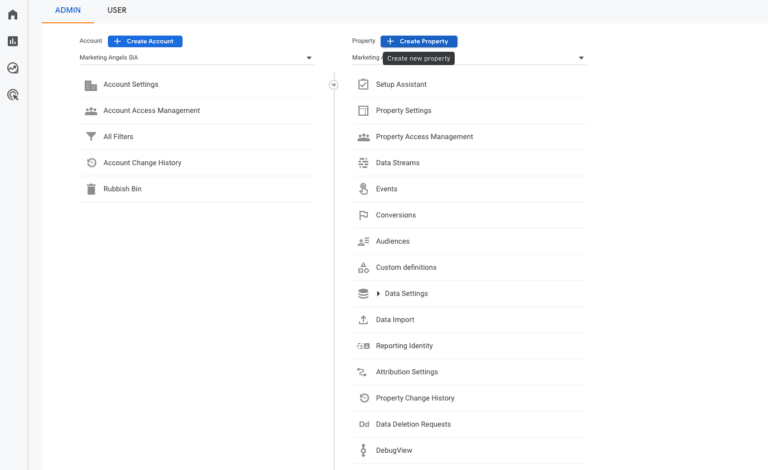
Task: Click the Account Access Management people icon
Action: (91, 111)
